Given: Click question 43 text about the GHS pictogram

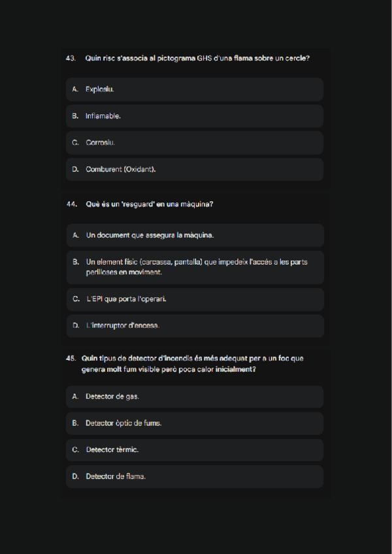Looking at the screenshot, I should [x=197, y=58].
